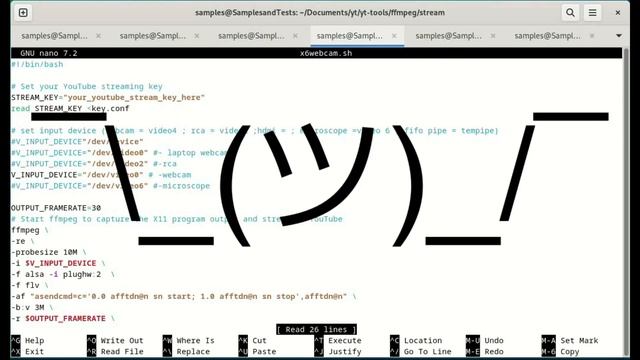Image resolution: width=640 pixels, height=360 pixels.
Task: Close the first terminal tab
Action: [x=98, y=36]
